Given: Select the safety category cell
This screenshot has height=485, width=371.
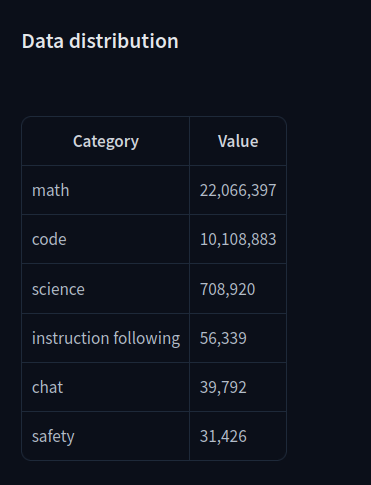Looking at the screenshot, I should click(x=106, y=436).
